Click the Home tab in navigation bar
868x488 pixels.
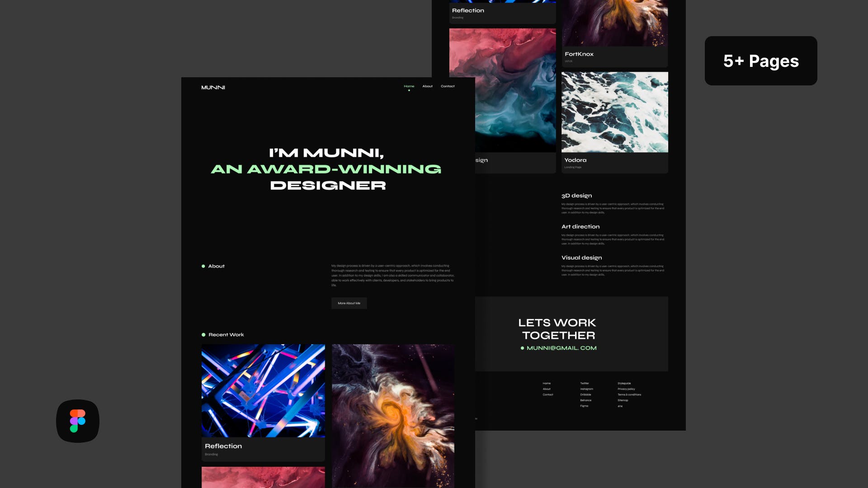(x=409, y=86)
